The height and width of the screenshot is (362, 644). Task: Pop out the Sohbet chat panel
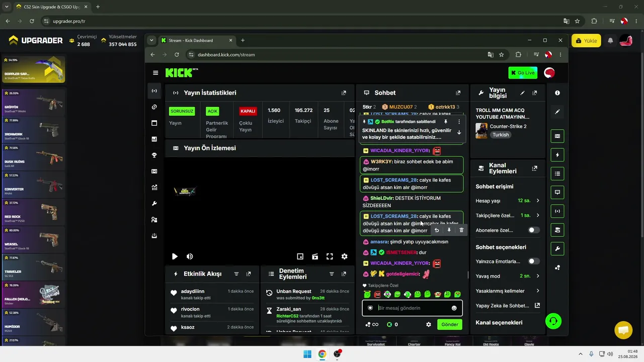(x=458, y=93)
